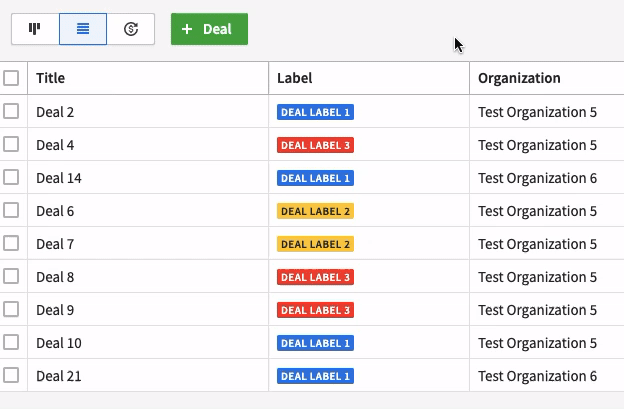Open Test Organization 6 on Deal 14 row
The width and height of the screenshot is (624, 409).
[537, 178]
